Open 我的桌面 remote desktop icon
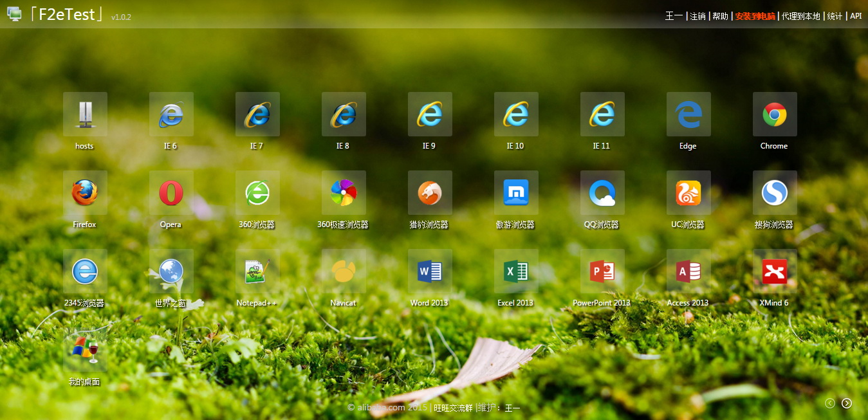Image resolution: width=868 pixels, height=420 pixels. click(x=85, y=350)
